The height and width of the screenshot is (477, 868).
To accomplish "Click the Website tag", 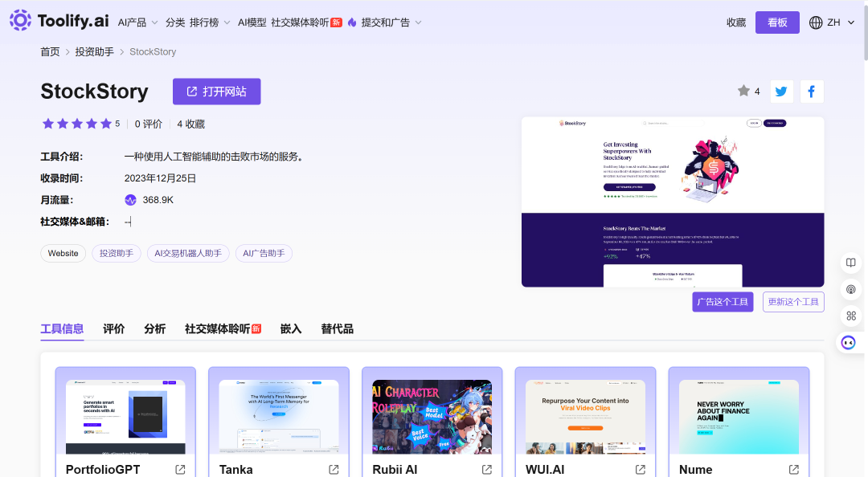I will pyautogui.click(x=63, y=253).
